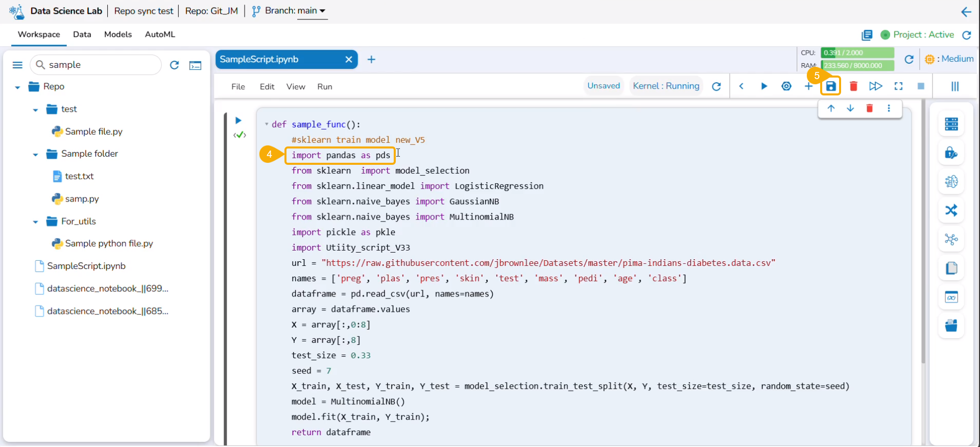Open samp.py from the file tree

pyautogui.click(x=82, y=198)
